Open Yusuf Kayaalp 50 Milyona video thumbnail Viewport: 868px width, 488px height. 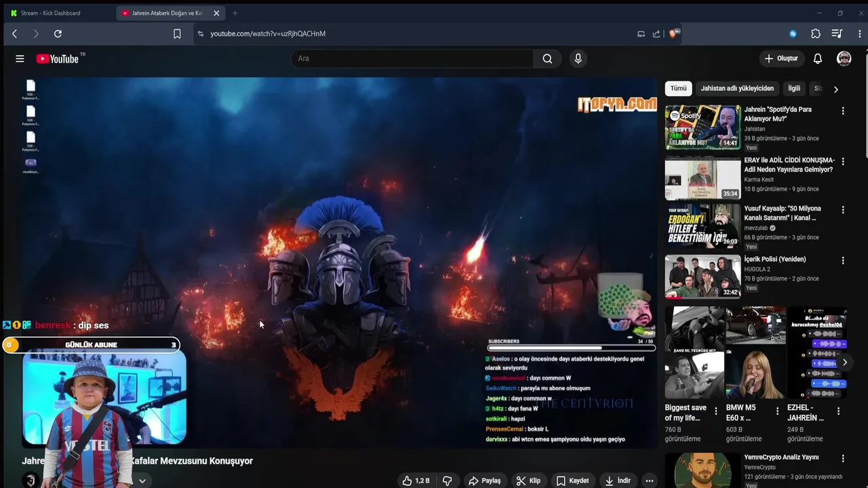703,226
